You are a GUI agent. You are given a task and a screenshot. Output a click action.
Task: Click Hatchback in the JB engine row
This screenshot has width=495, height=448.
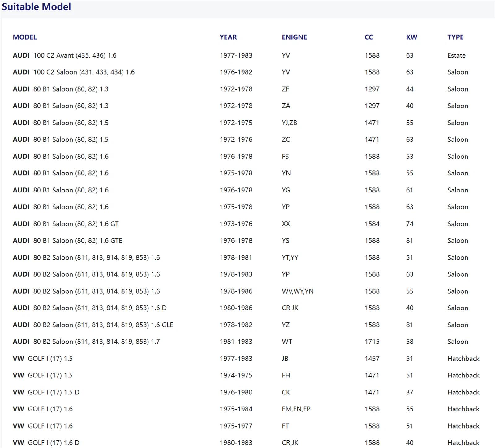point(463,359)
